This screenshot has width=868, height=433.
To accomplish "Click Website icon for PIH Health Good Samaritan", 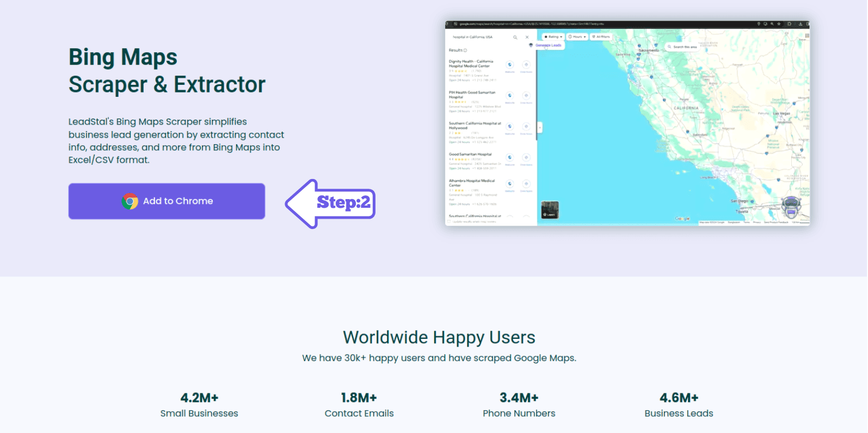I will point(510,95).
